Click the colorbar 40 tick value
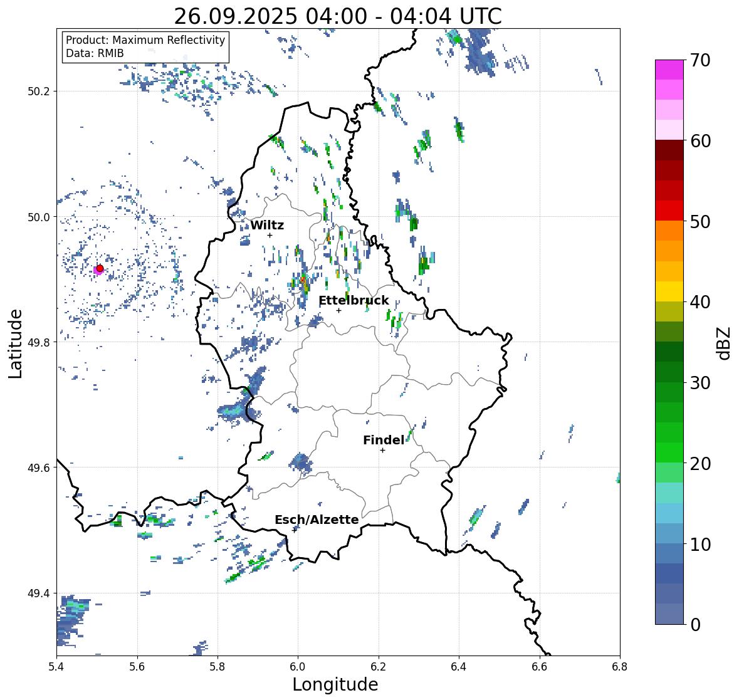The image size is (739, 700). point(700,302)
